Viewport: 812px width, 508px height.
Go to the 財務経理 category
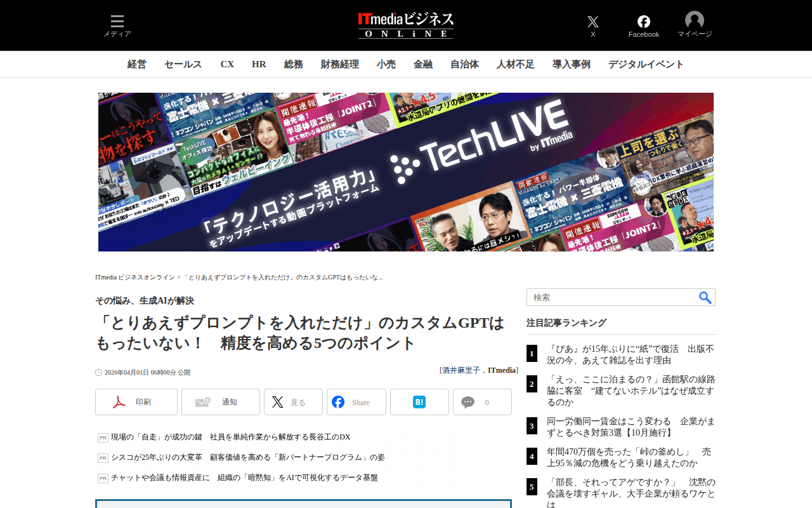tap(339, 64)
